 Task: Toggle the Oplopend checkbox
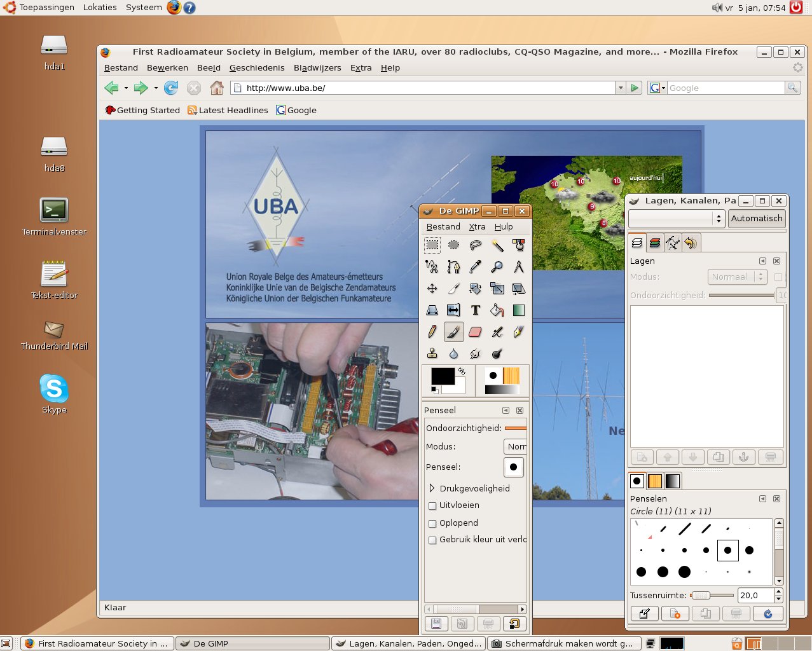click(x=432, y=524)
